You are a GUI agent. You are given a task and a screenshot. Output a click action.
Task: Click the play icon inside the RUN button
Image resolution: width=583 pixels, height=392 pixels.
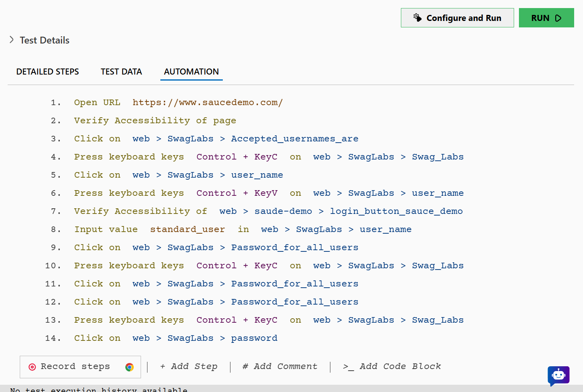click(558, 18)
